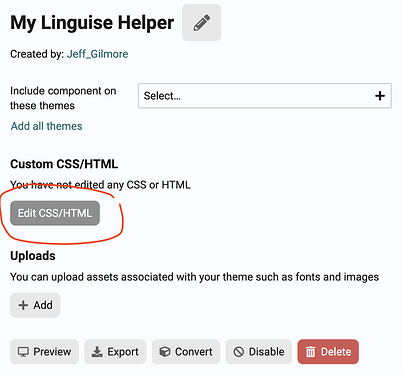Click the My Linguise Helper title

(x=92, y=23)
